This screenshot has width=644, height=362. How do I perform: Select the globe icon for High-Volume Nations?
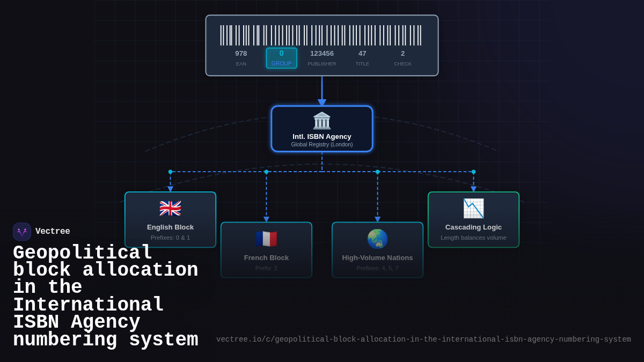click(377, 238)
